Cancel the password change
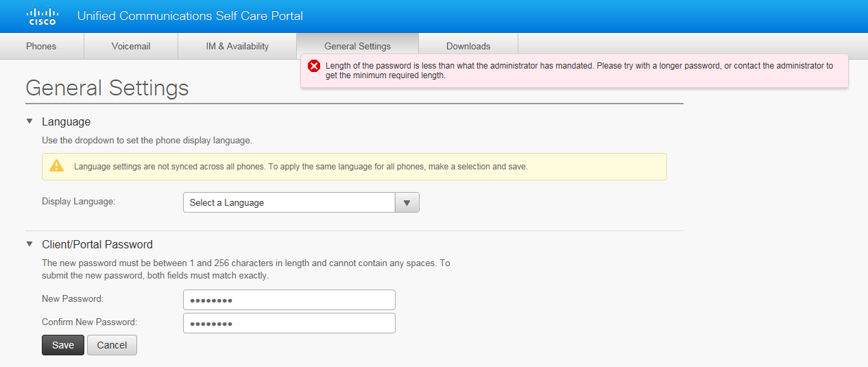 [112, 345]
